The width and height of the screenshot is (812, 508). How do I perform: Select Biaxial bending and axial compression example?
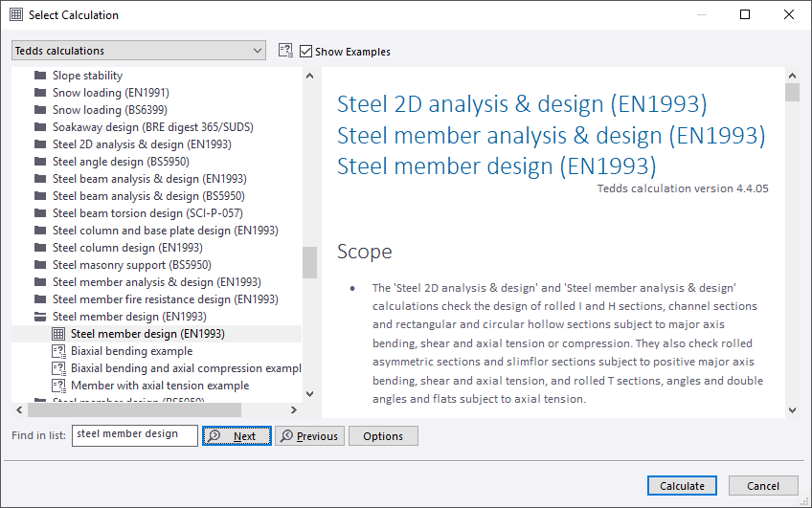coord(186,368)
